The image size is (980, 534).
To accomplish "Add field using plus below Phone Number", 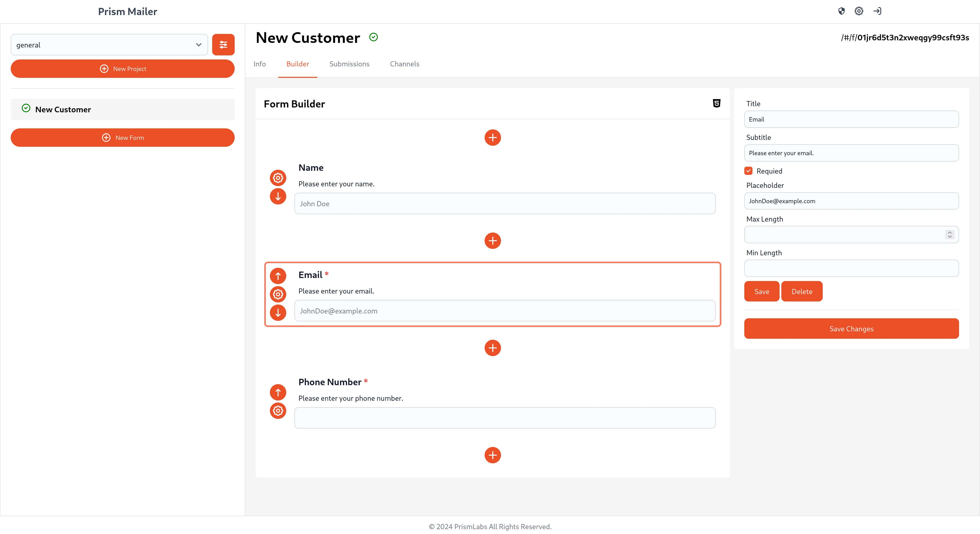I will pos(493,455).
